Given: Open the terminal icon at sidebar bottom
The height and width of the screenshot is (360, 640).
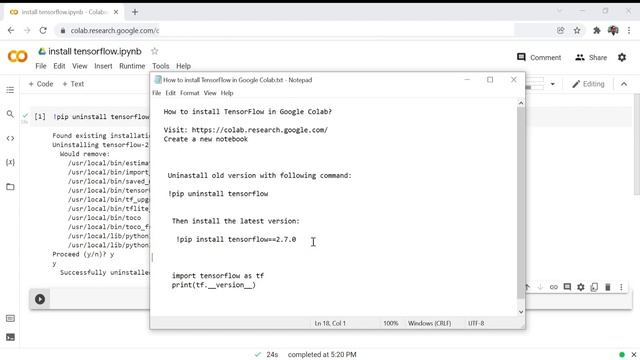Looking at the screenshot, I should (10, 337).
